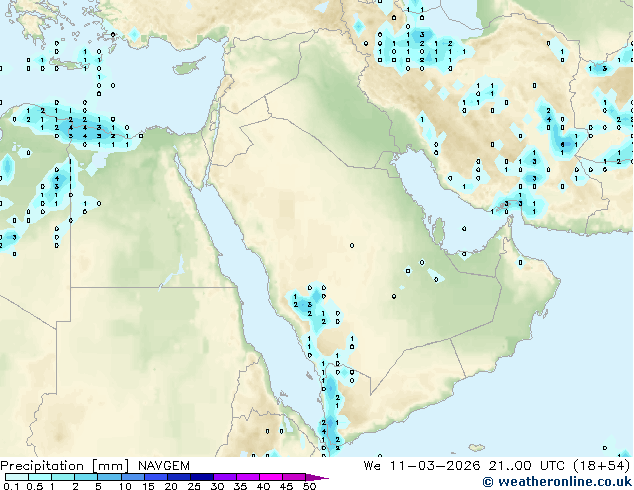Click the '30' legend scale label
Screen dimensions: 634x490
pyautogui.click(x=217, y=486)
